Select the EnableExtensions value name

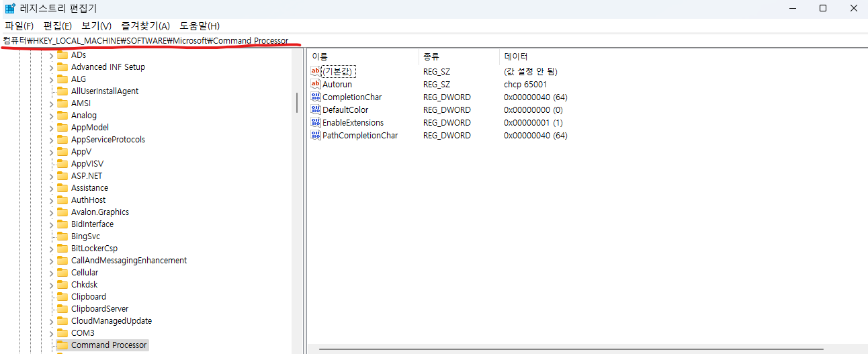pos(353,123)
